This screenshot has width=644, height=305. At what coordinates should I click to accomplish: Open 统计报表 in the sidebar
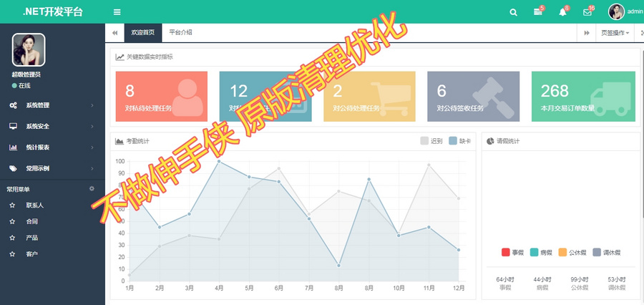click(x=52, y=147)
